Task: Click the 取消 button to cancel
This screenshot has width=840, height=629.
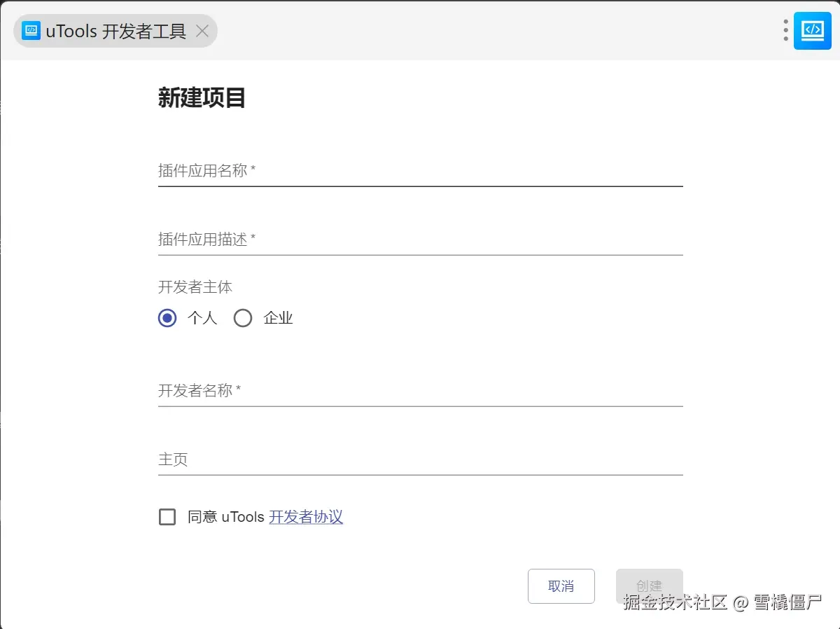Action: point(561,586)
